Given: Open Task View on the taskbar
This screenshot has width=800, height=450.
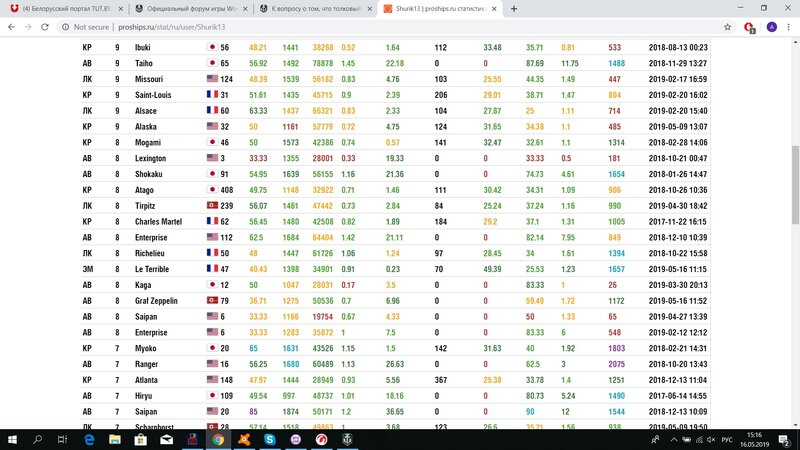Looking at the screenshot, I should click(62, 439).
